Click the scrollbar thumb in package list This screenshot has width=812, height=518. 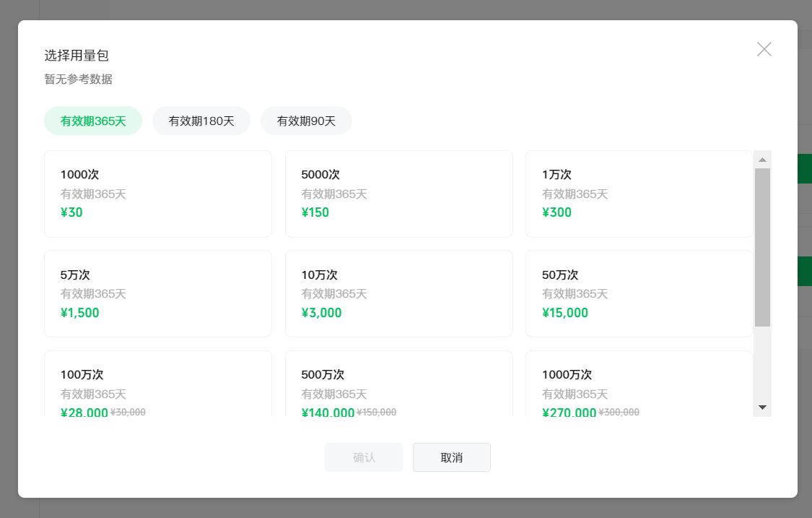click(762, 246)
